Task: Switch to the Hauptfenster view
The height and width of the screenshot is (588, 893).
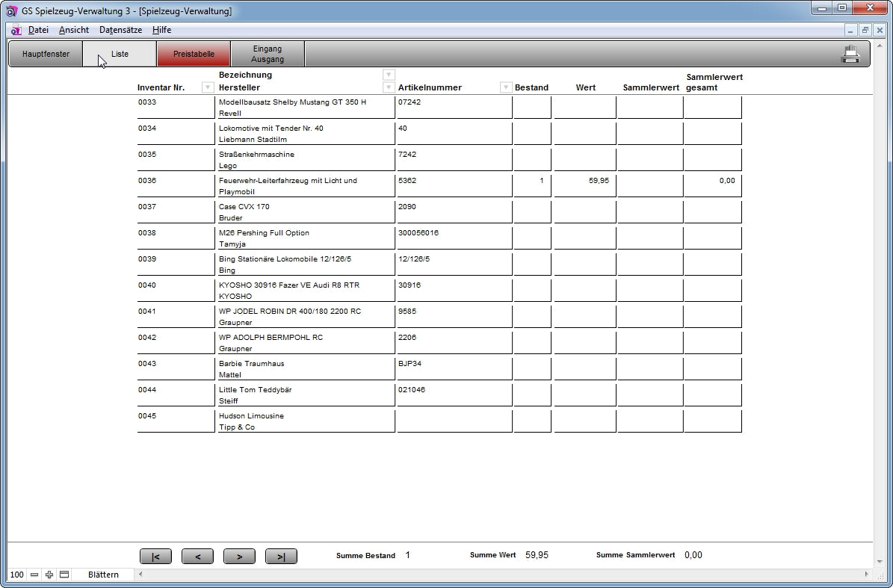Action: (x=46, y=54)
